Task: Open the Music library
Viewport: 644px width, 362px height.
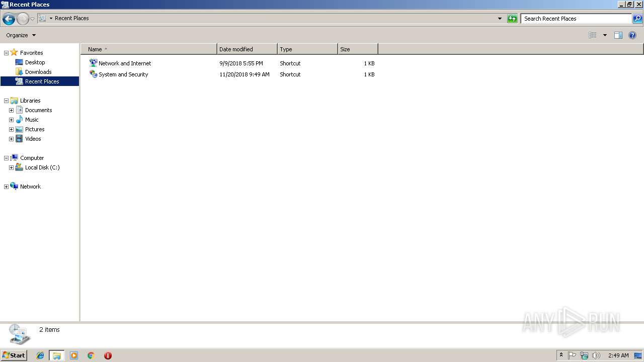Action: click(32, 120)
